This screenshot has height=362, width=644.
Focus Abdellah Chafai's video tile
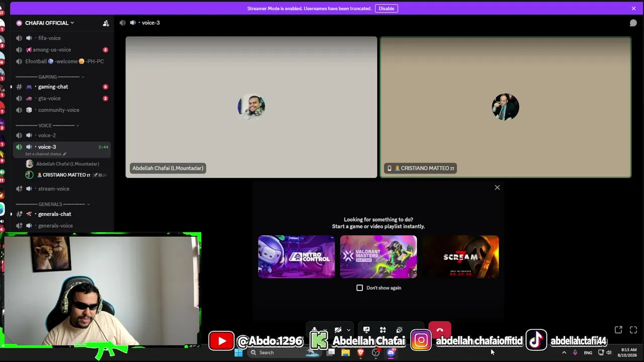[251, 107]
